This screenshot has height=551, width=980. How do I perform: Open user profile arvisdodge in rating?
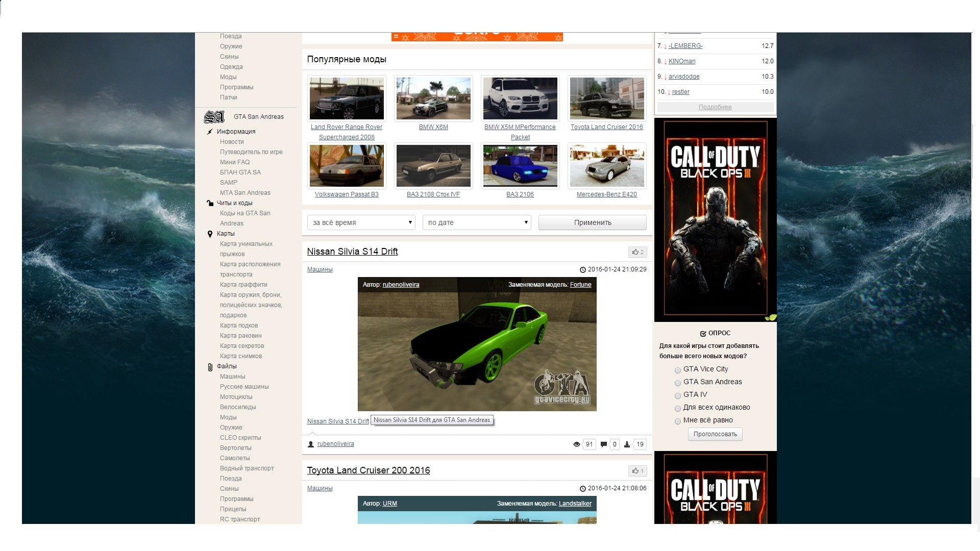pyautogui.click(x=684, y=77)
